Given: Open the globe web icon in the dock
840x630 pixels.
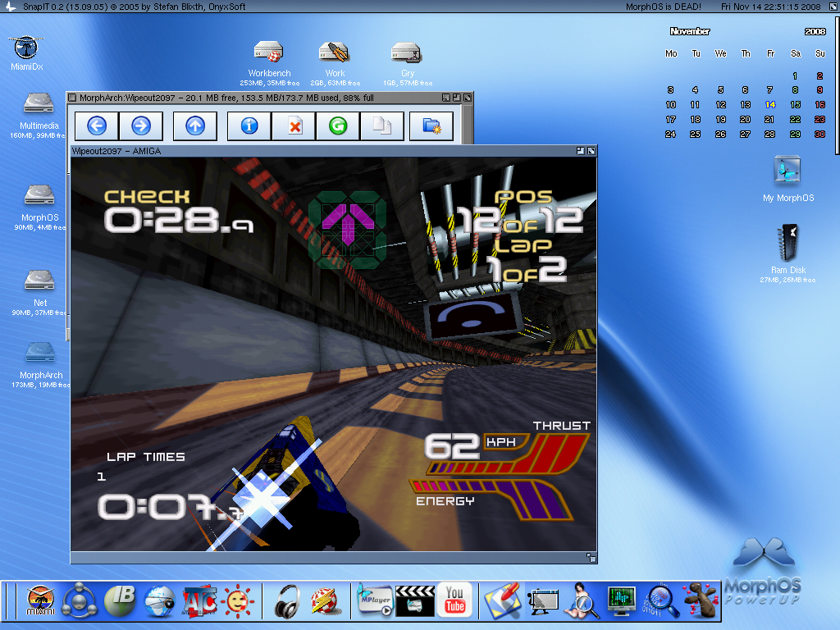Looking at the screenshot, I should point(159,600).
